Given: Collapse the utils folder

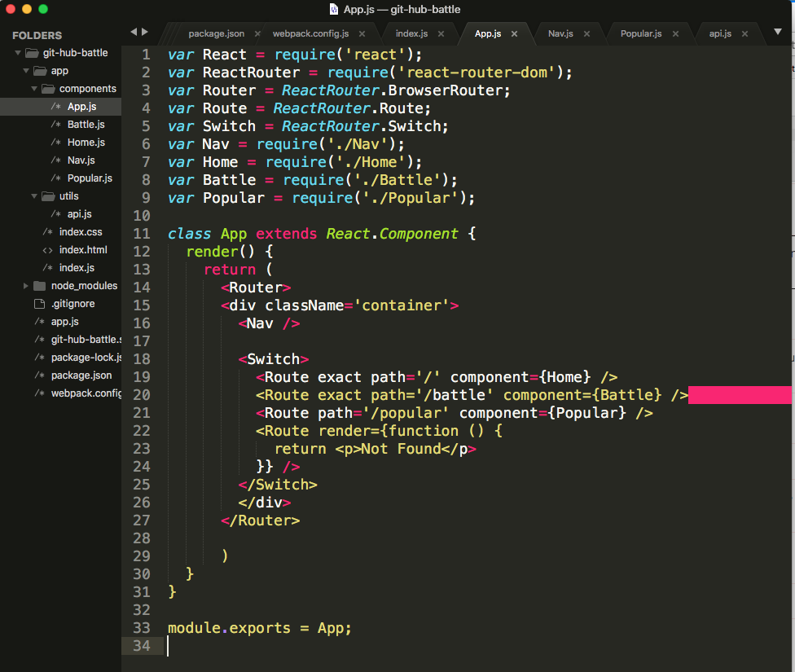Looking at the screenshot, I should click(x=35, y=196).
